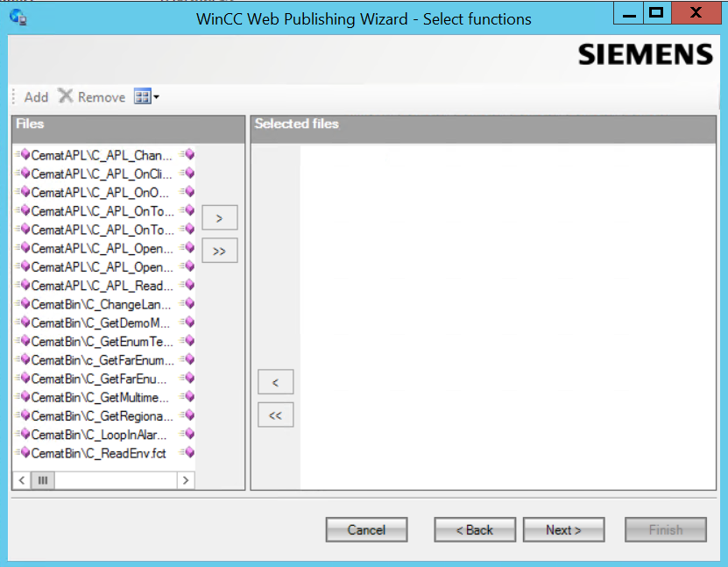Click function icon left of C_LoopInAlar...
Viewport: 728px width, 567px height.
tap(23, 434)
